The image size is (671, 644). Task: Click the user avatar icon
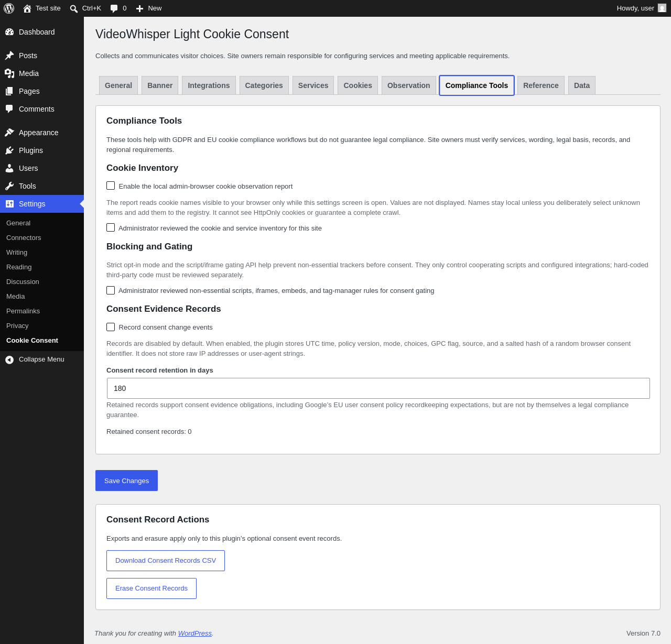[x=662, y=8]
